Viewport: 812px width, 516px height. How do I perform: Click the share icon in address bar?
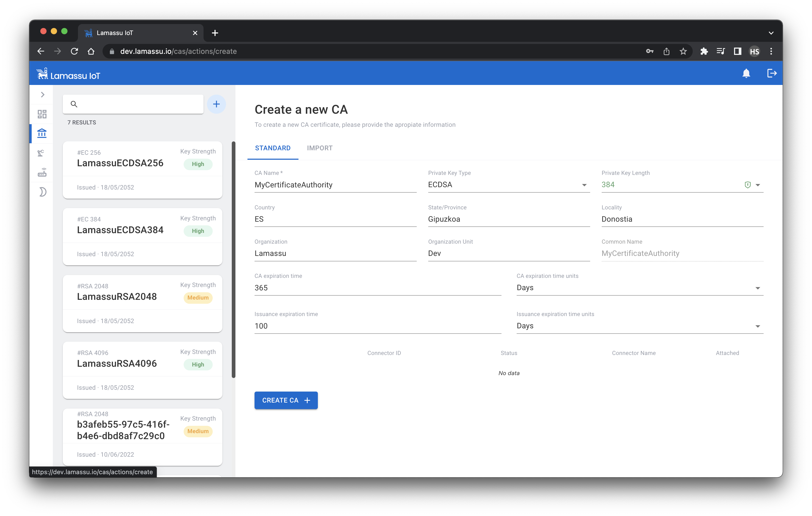[666, 51]
